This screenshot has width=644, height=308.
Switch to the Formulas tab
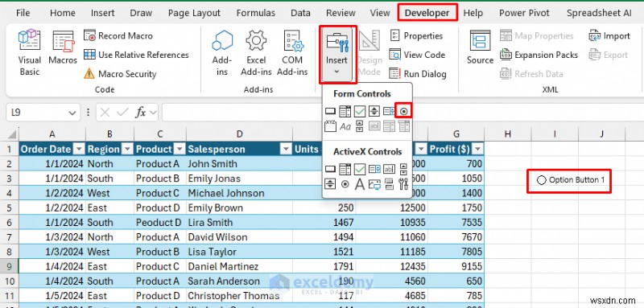256,13
